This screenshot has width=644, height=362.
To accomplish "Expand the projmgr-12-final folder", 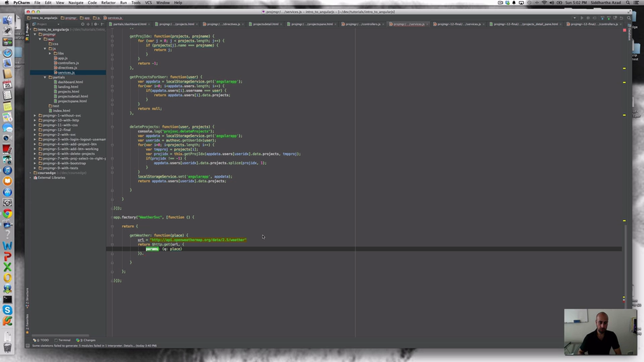I will tap(35, 130).
